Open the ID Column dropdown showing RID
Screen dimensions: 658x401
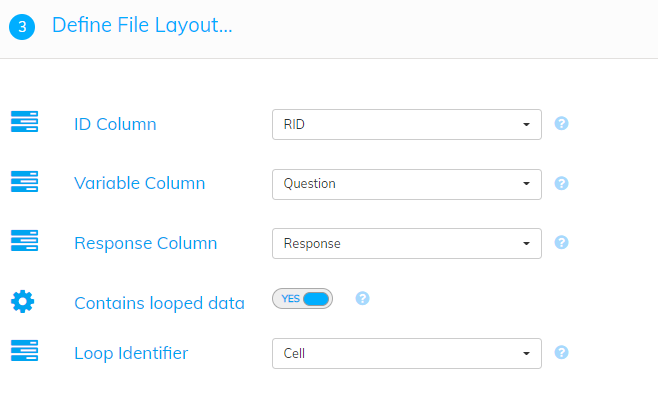(x=407, y=125)
